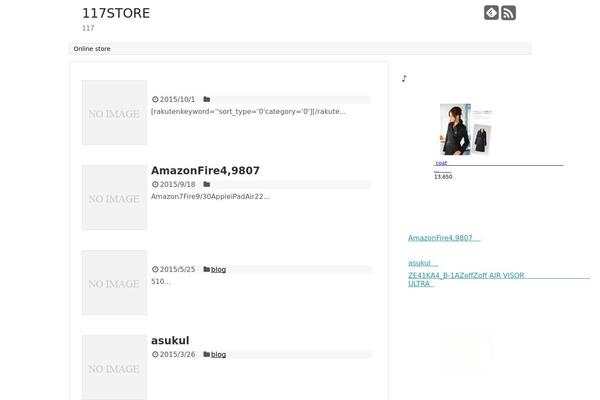Viewport: 600px width, 400px height.
Task: Open the NO IMAGE thumbnail of asukul post
Action: 114,367
